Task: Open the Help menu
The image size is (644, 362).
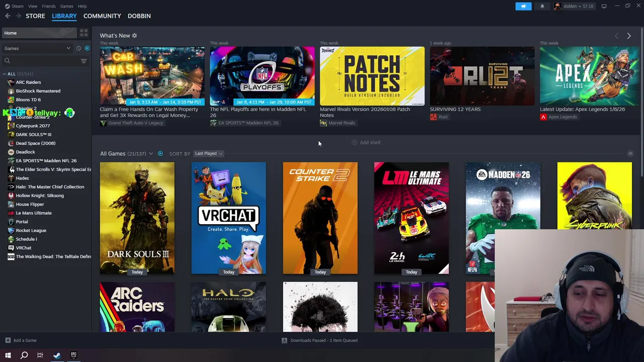Action: [82, 6]
